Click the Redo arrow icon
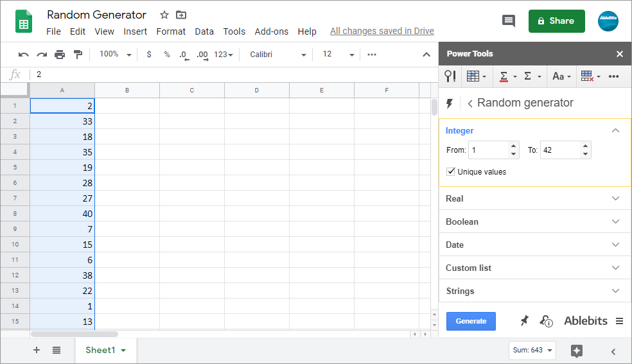This screenshot has height=364, width=632. point(42,55)
